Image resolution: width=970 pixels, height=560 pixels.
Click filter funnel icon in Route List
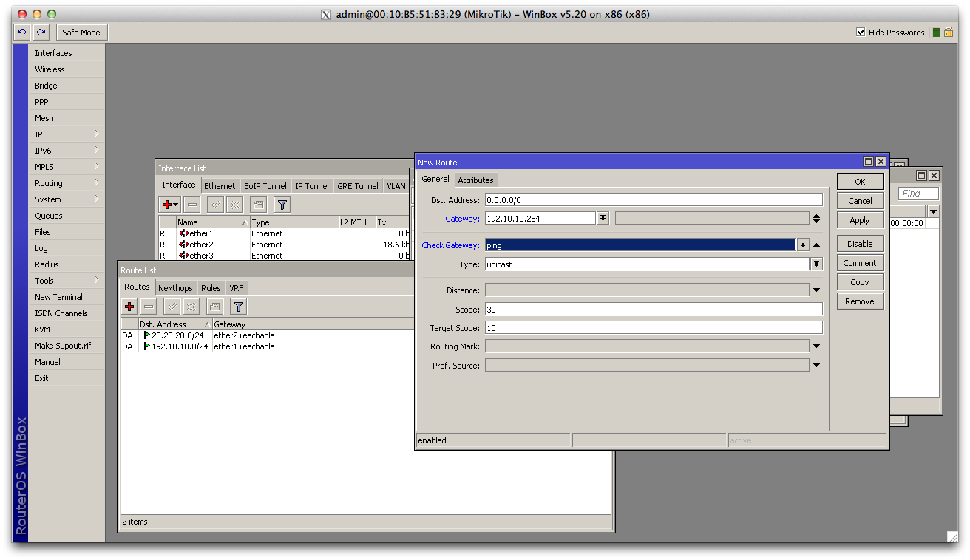pos(238,307)
